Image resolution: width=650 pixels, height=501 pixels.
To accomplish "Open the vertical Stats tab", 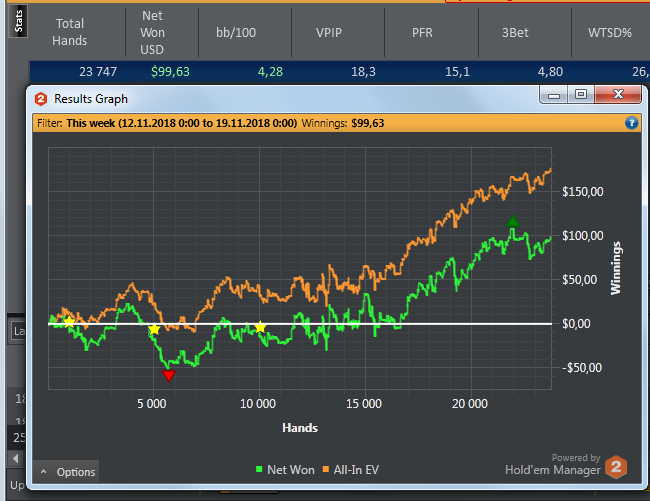I will 18,21.
